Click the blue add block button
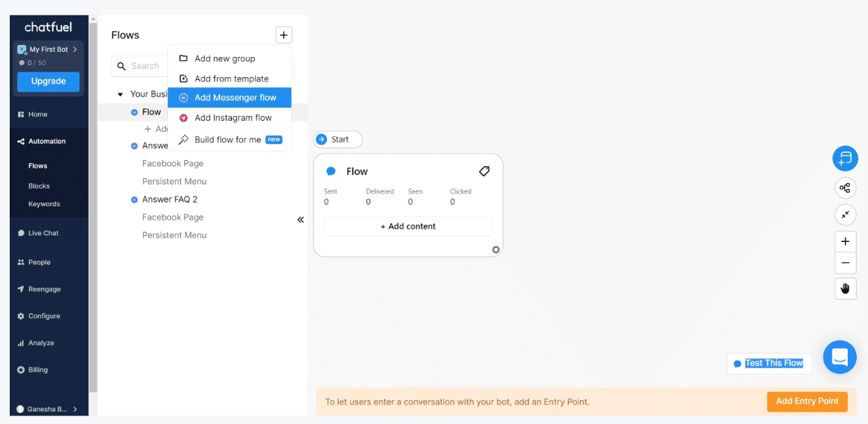 [x=845, y=158]
